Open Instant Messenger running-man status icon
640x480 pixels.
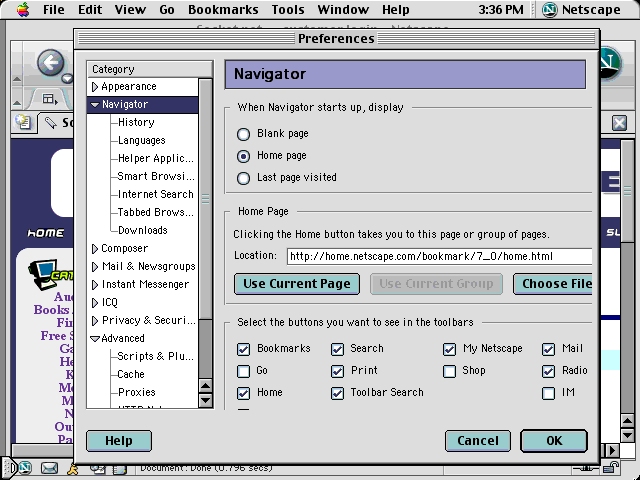click(x=73, y=469)
